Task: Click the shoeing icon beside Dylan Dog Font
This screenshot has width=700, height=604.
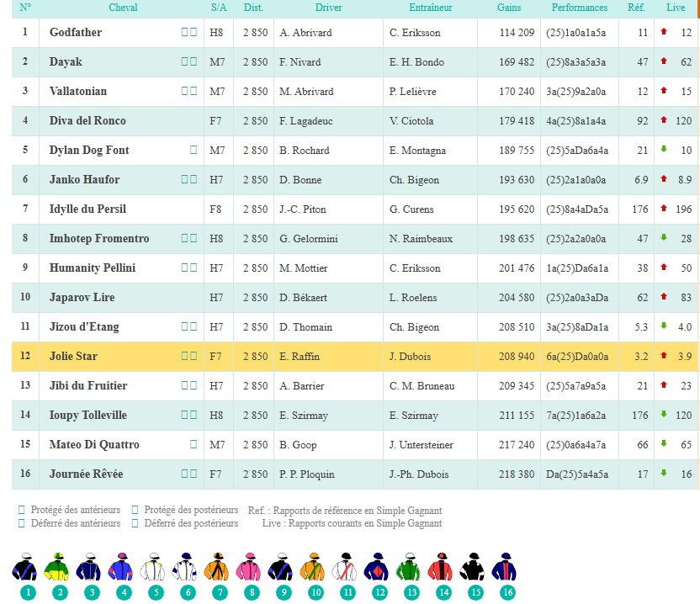Action: click(194, 150)
